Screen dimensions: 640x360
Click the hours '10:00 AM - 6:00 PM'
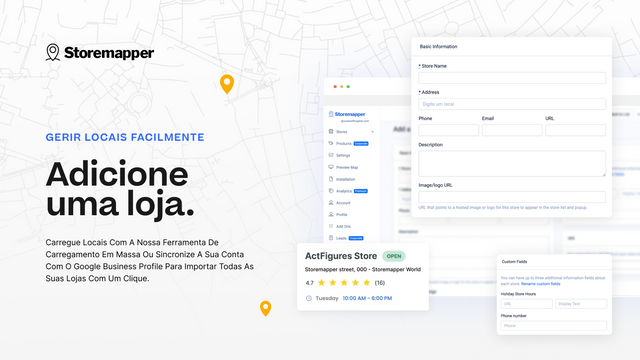pos(367,298)
